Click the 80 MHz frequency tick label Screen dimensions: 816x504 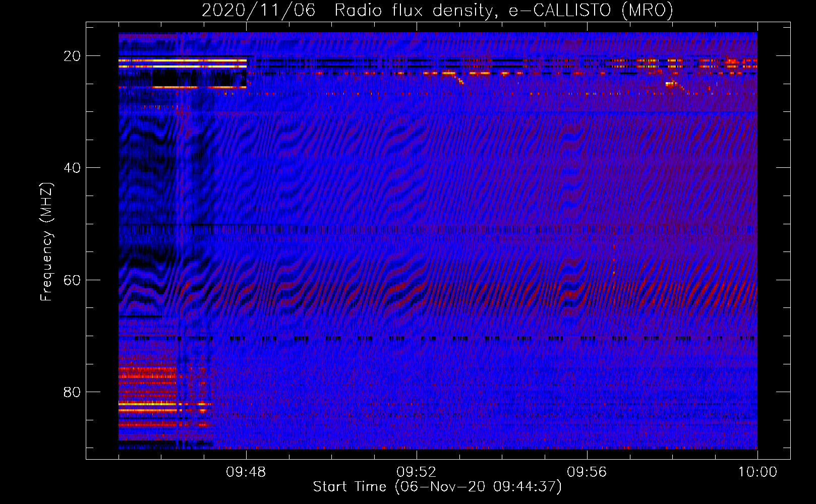point(72,392)
